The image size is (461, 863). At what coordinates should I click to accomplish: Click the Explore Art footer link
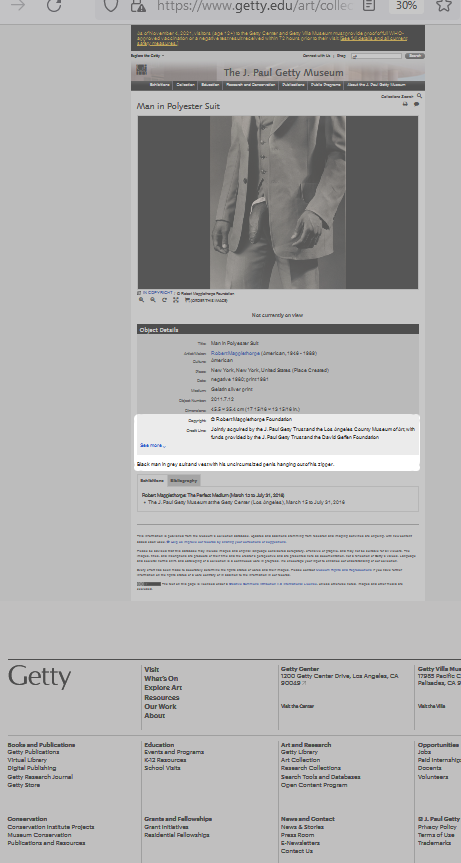[163, 688]
